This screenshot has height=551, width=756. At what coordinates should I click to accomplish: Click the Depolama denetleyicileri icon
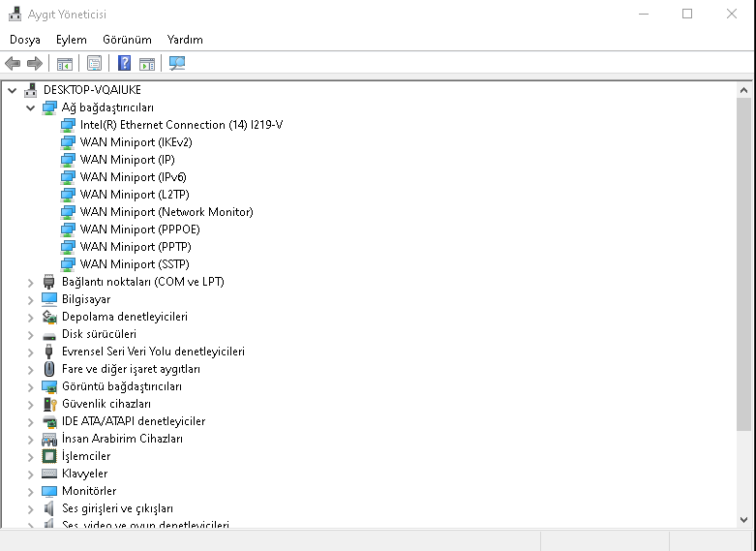[x=49, y=317]
